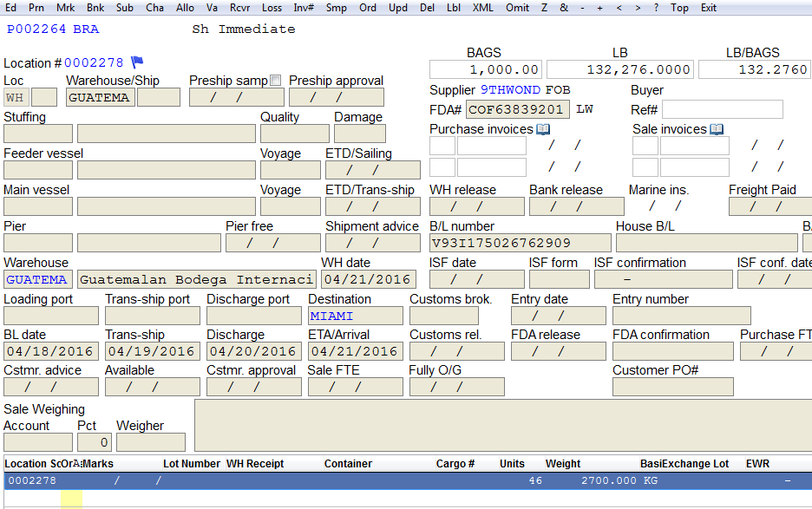Screen dimensions: 812x509
Task: Click the minus sign in the menu bar
Action: click(x=583, y=8)
